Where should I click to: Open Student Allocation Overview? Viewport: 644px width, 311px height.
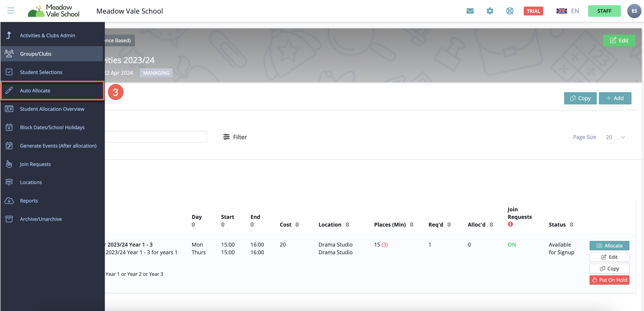pos(52,109)
